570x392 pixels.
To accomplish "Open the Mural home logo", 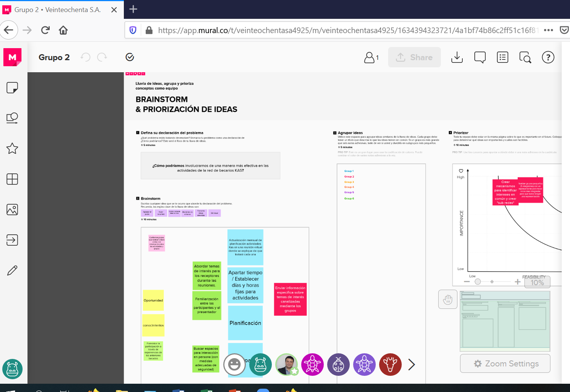I will click(12, 57).
